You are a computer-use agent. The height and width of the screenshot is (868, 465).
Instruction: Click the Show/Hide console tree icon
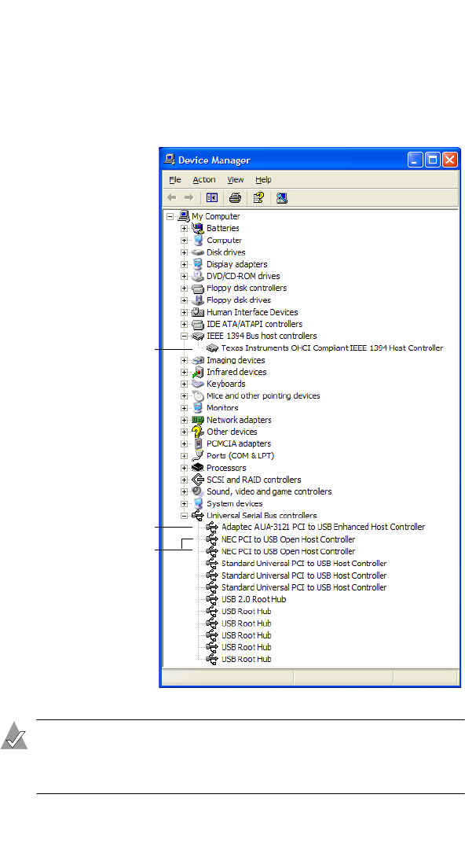coord(212,197)
